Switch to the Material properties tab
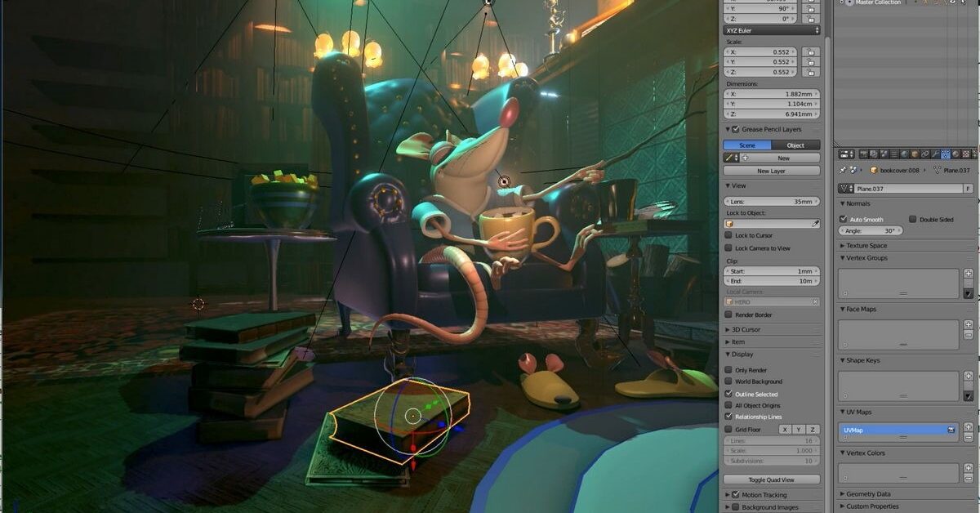 955,154
